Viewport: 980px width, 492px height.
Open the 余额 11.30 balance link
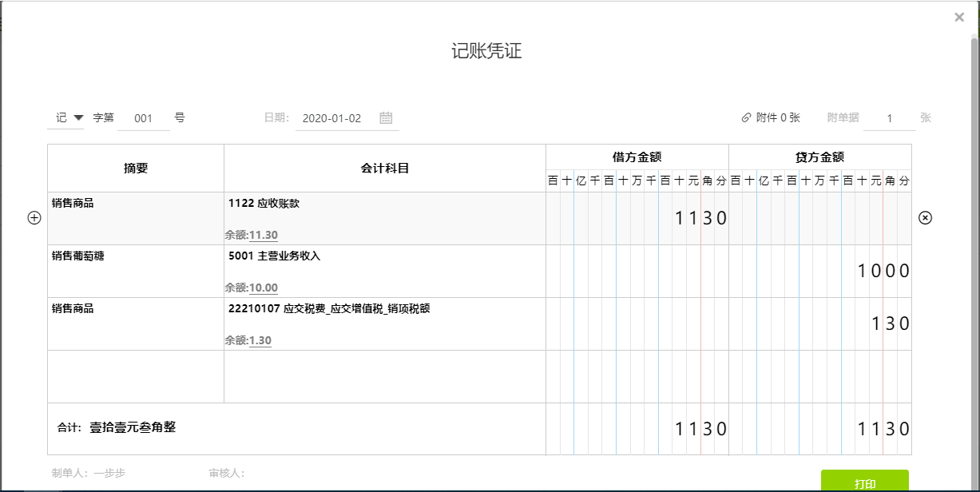click(x=263, y=236)
